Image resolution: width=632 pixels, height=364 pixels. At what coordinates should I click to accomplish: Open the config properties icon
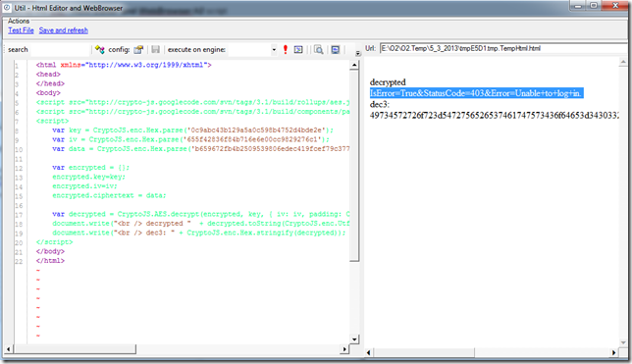point(138,50)
